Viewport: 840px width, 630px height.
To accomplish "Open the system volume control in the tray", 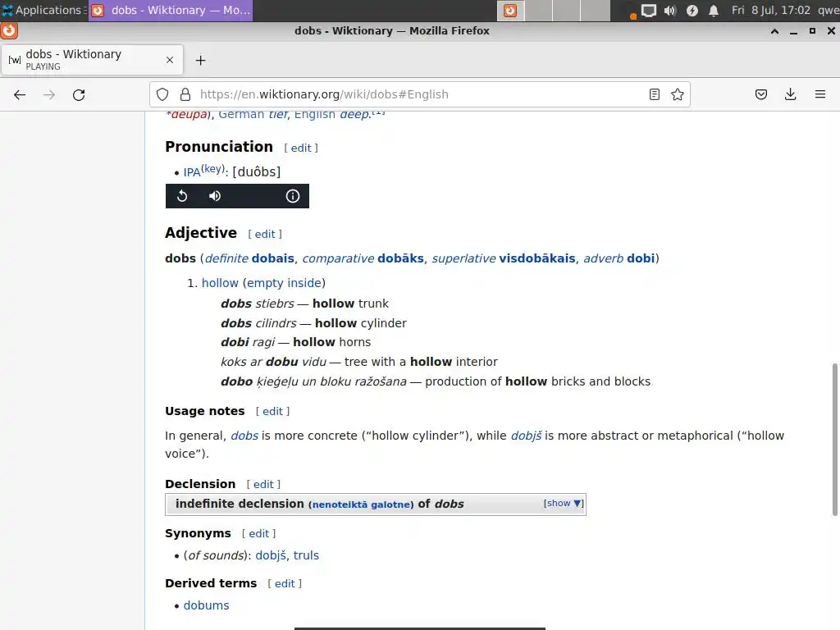I will click(669, 11).
